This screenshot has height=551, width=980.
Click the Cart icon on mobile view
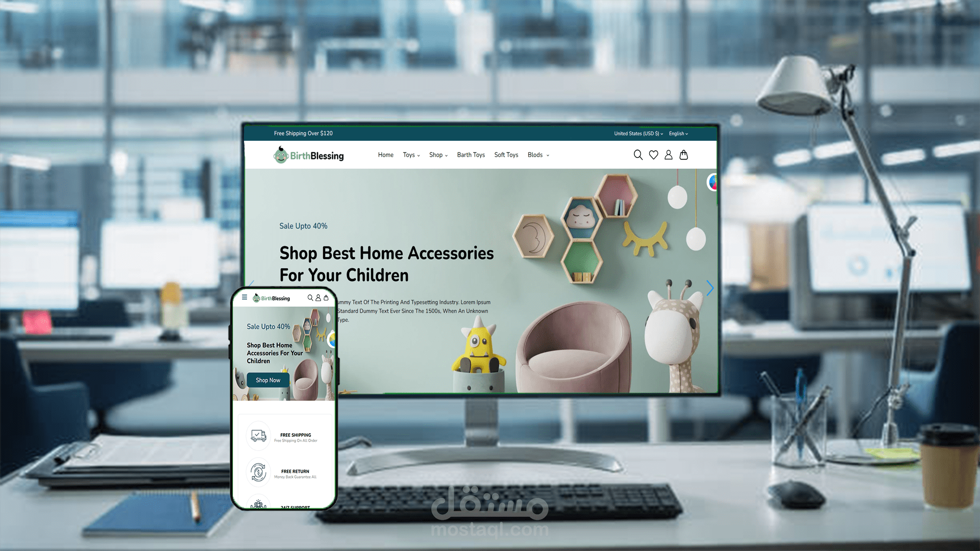327,298
